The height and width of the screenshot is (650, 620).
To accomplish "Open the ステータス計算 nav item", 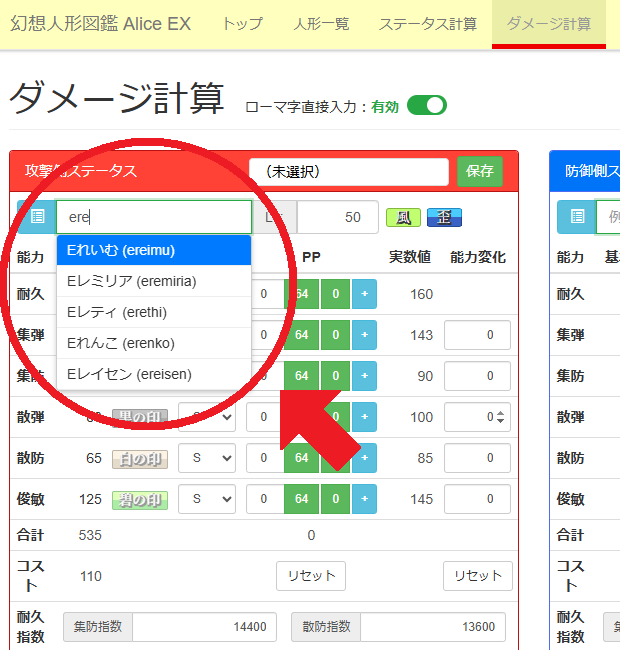I will coord(428,24).
